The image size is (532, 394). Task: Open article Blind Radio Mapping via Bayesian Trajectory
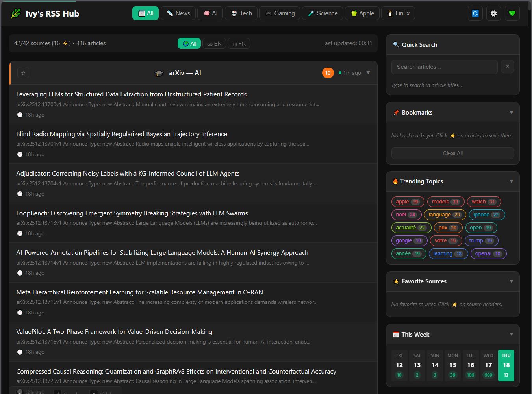[122, 134]
